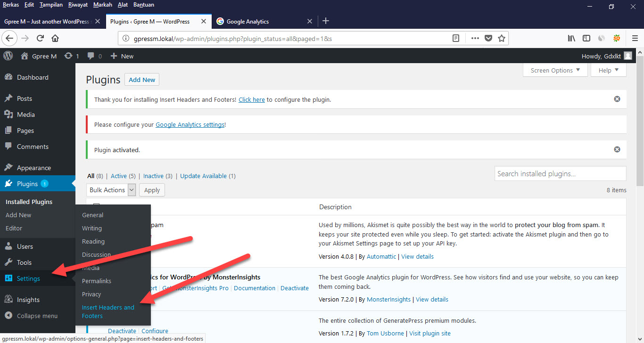Open Firefox Library icon
The height and width of the screenshot is (343, 644).
pyautogui.click(x=571, y=38)
